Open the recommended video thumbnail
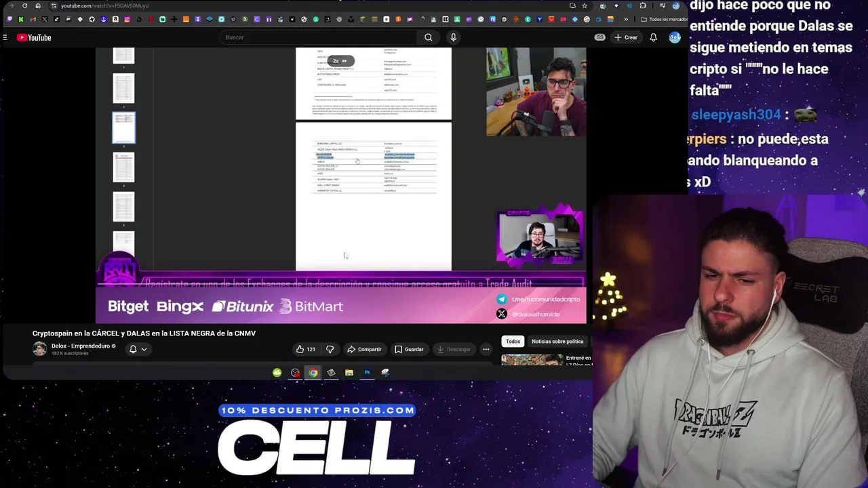The image size is (868, 488). point(532,360)
